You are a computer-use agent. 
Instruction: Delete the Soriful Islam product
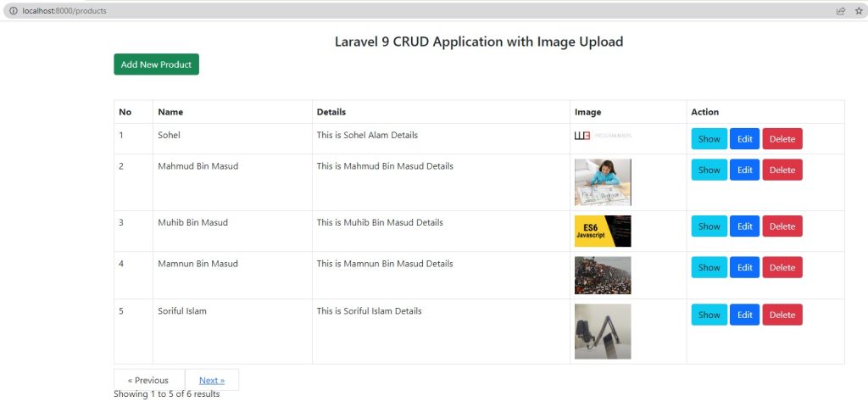782,315
